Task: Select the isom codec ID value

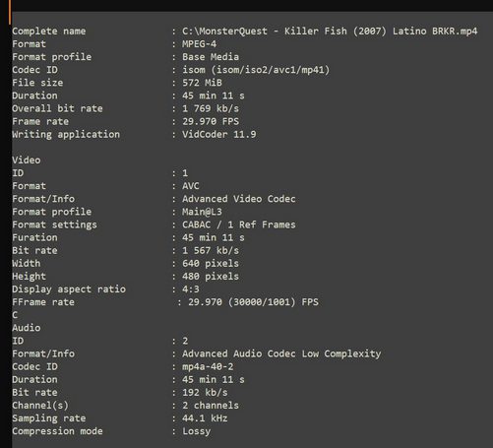Action: (256, 70)
